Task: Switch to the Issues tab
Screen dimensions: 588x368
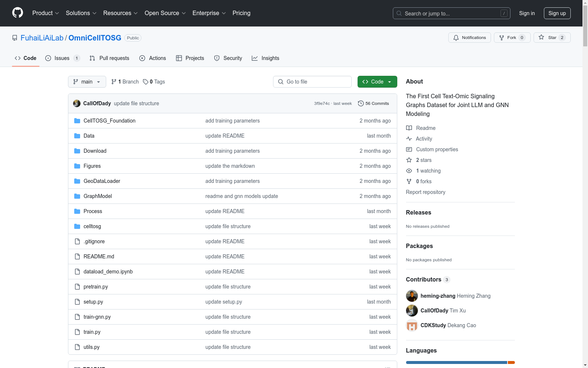Action: [62, 58]
